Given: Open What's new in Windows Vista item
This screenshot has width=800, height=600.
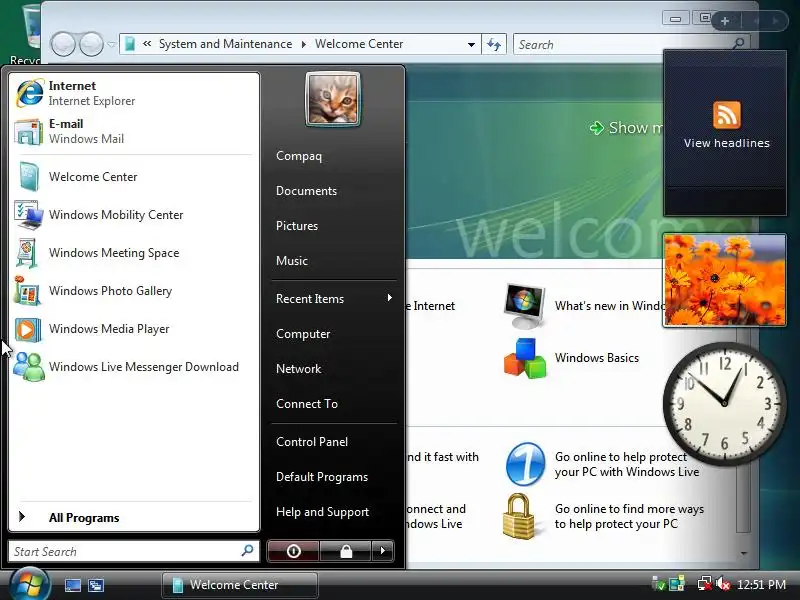Looking at the screenshot, I should (x=583, y=306).
